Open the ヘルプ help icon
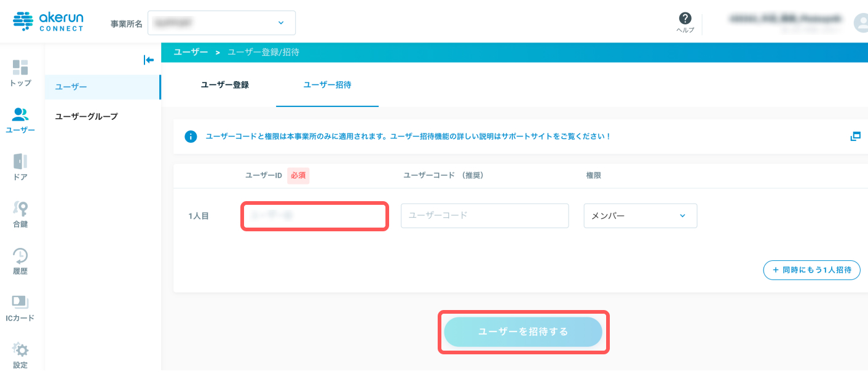Image resolution: width=868 pixels, height=374 pixels. pyautogui.click(x=685, y=23)
